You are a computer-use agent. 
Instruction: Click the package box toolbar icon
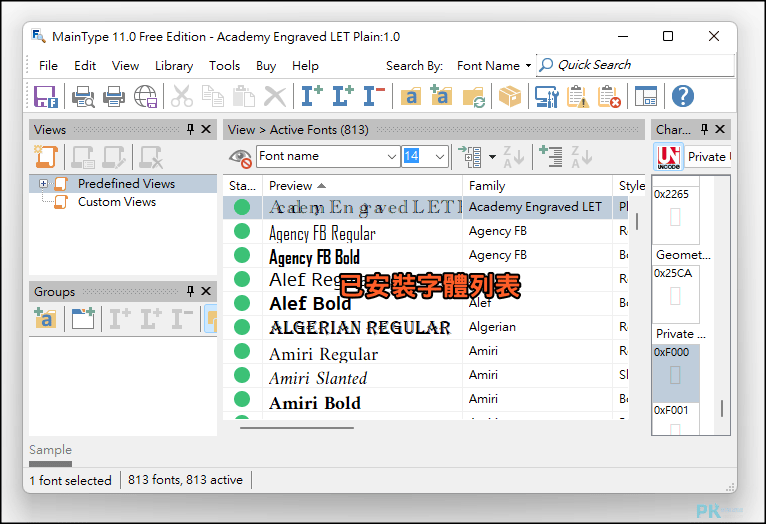[x=510, y=96]
